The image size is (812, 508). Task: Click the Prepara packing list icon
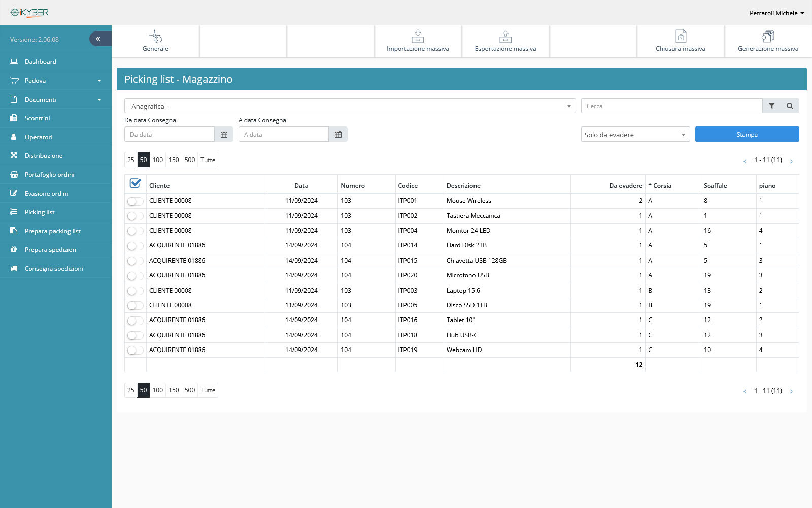14,231
